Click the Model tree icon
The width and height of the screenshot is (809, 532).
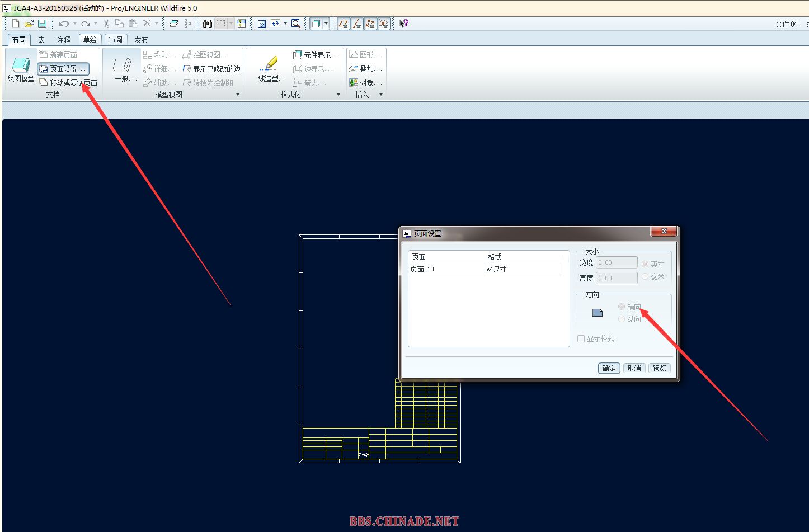coord(187,23)
